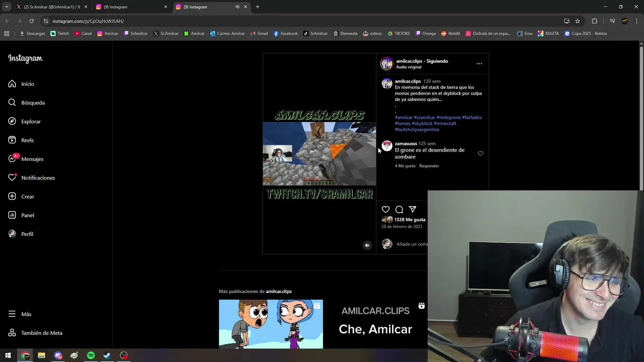This screenshot has height=362, width=644.
Task: Open Perfil profile page
Action: (x=21, y=234)
